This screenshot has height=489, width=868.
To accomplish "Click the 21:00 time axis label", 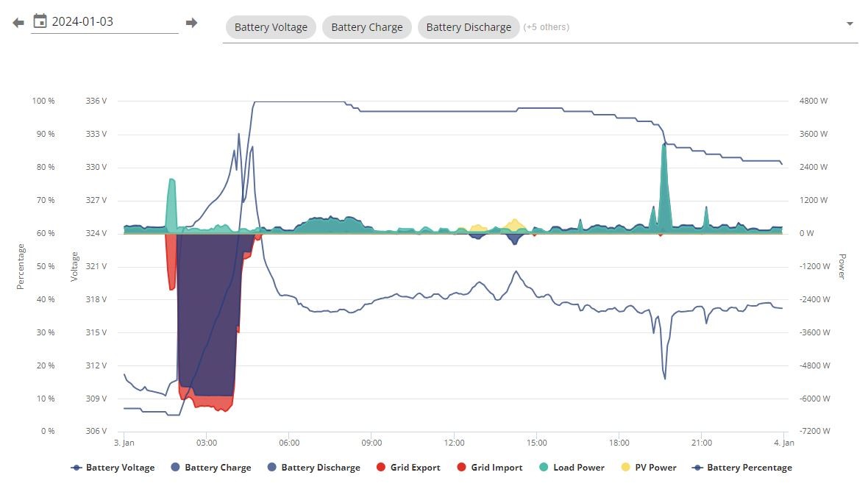I will [701, 443].
